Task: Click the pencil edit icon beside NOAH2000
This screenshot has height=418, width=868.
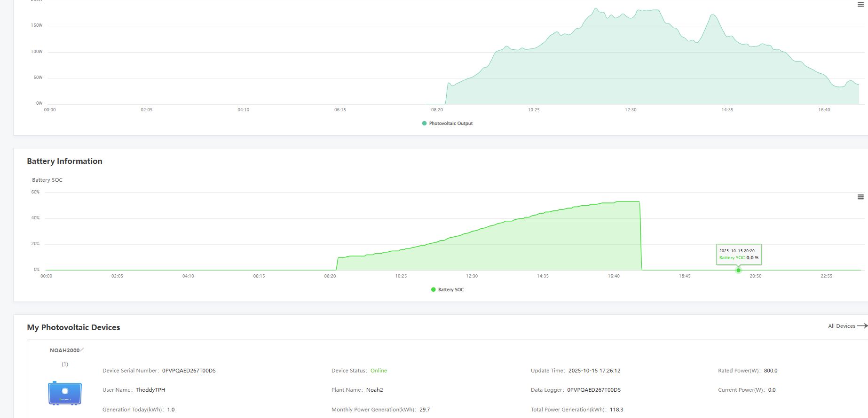Action: click(82, 350)
